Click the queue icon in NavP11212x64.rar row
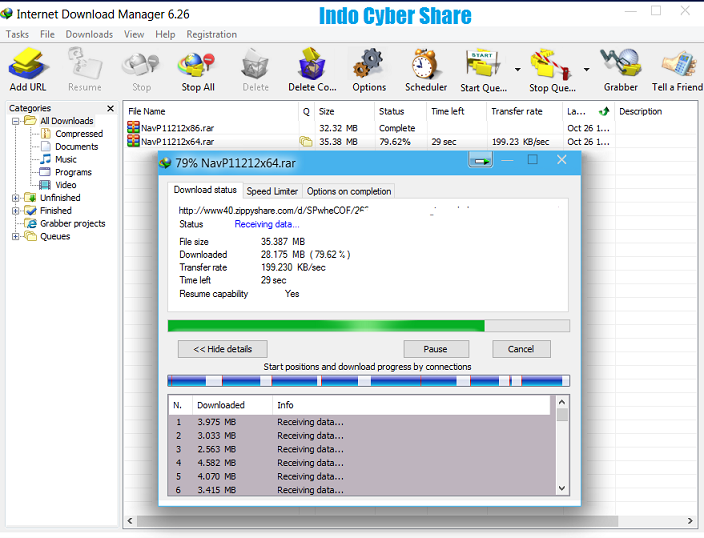The height and width of the screenshot is (538, 704). [x=306, y=142]
